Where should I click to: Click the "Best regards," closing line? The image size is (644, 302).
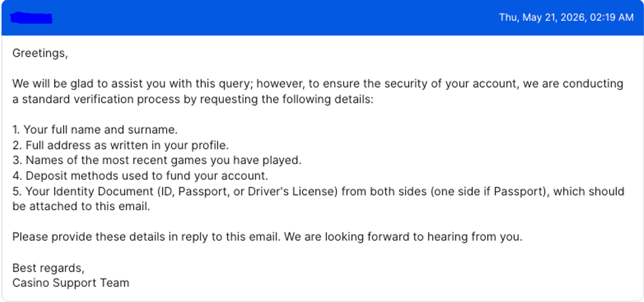point(48,268)
